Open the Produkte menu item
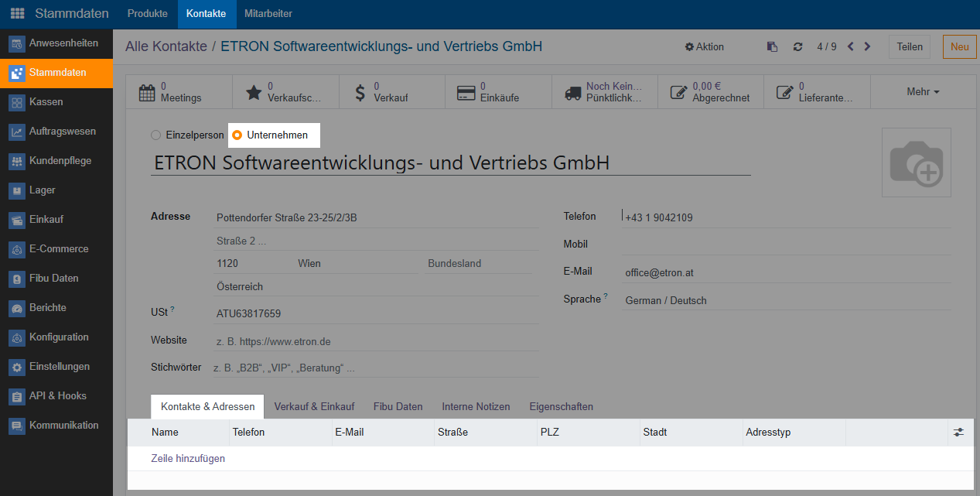 click(x=147, y=14)
